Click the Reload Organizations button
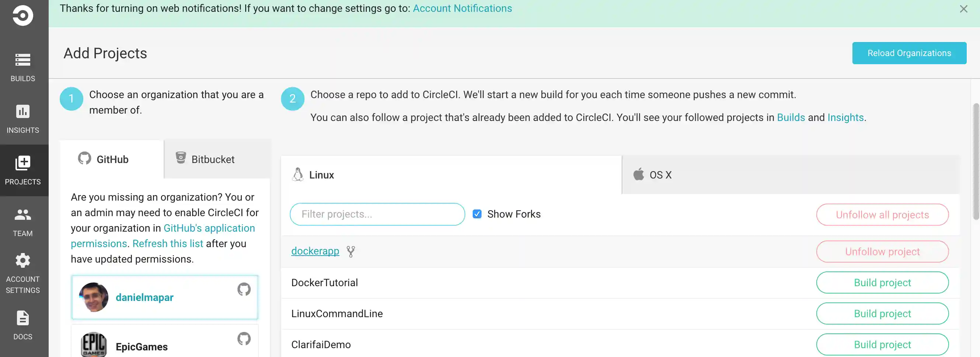 [908, 53]
